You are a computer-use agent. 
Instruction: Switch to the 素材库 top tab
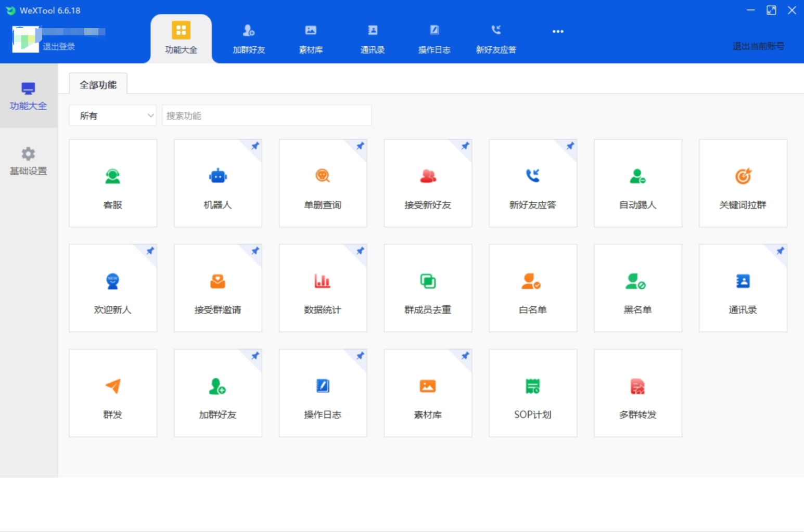(311, 39)
